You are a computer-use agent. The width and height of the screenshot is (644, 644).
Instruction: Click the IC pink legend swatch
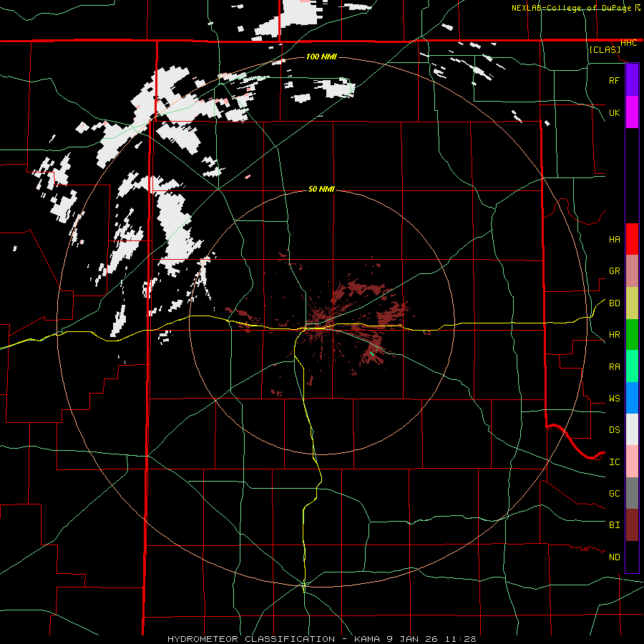click(632, 462)
